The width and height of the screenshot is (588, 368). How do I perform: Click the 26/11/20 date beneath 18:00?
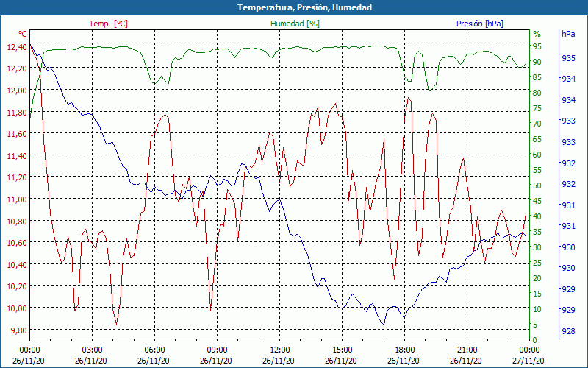(x=403, y=361)
